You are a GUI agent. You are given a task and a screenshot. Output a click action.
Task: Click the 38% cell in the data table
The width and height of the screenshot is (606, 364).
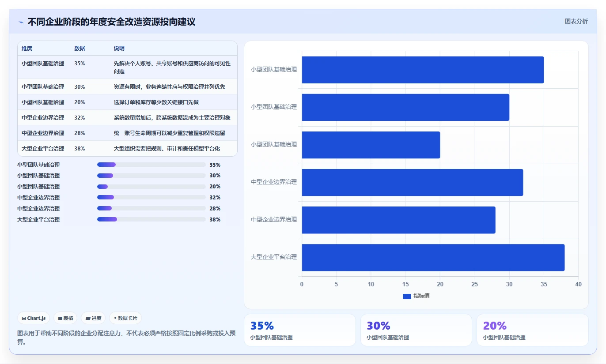click(80, 149)
